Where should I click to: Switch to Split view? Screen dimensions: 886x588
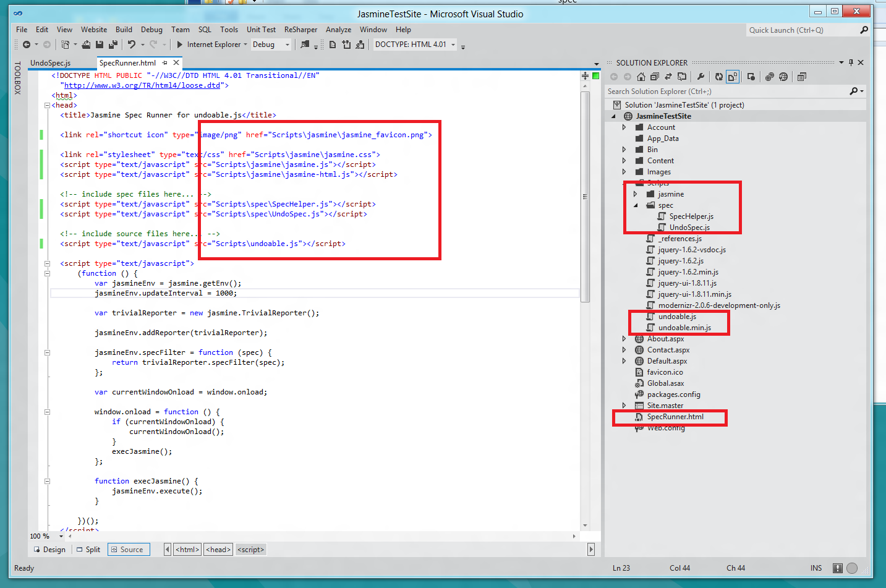88,549
